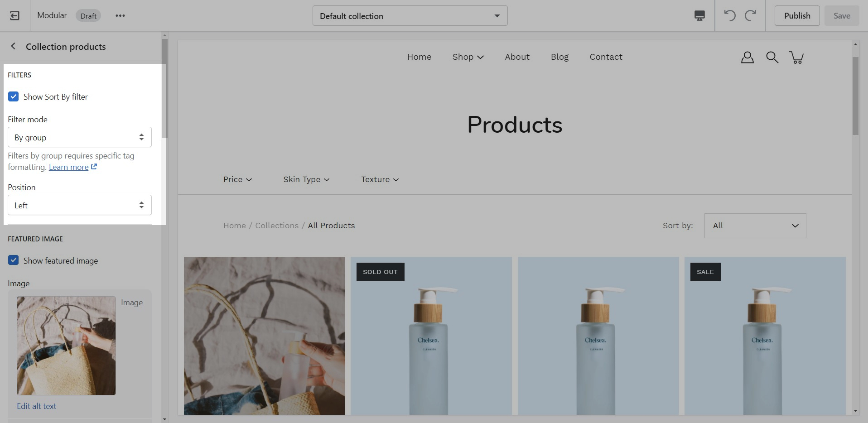868x423 pixels.
Task: Redo the last change
Action: click(x=751, y=16)
